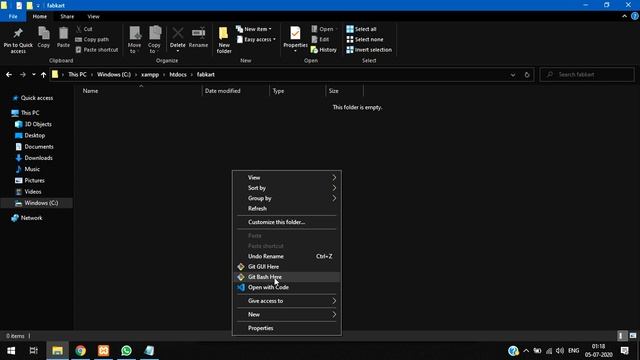The width and height of the screenshot is (640, 360).
Task: Click Invert selection in the ribbon
Action: click(x=369, y=50)
